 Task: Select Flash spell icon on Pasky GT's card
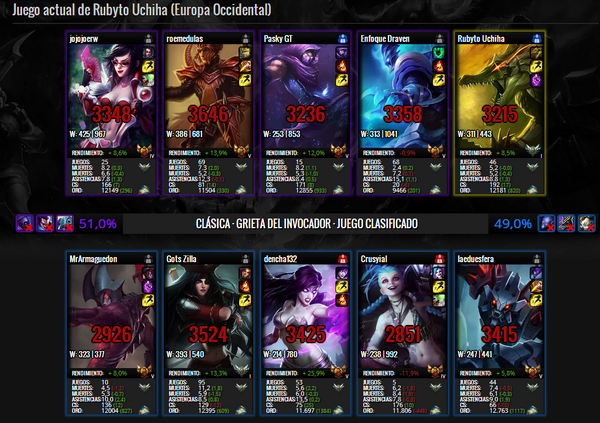(342, 80)
